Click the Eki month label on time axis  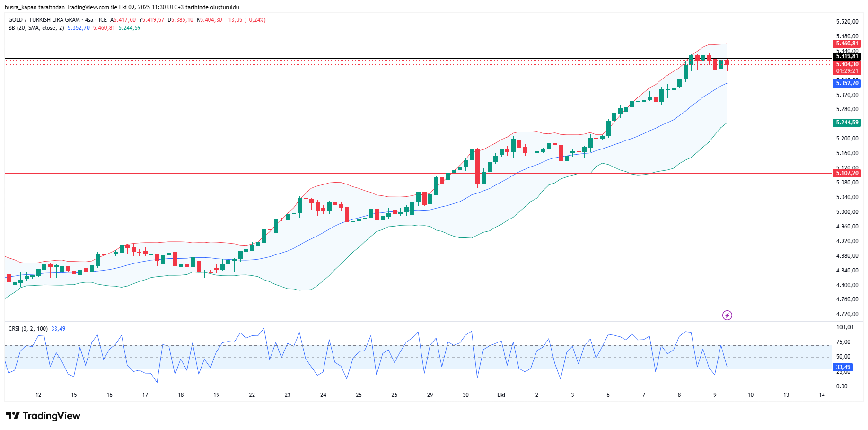tap(501, 395)
